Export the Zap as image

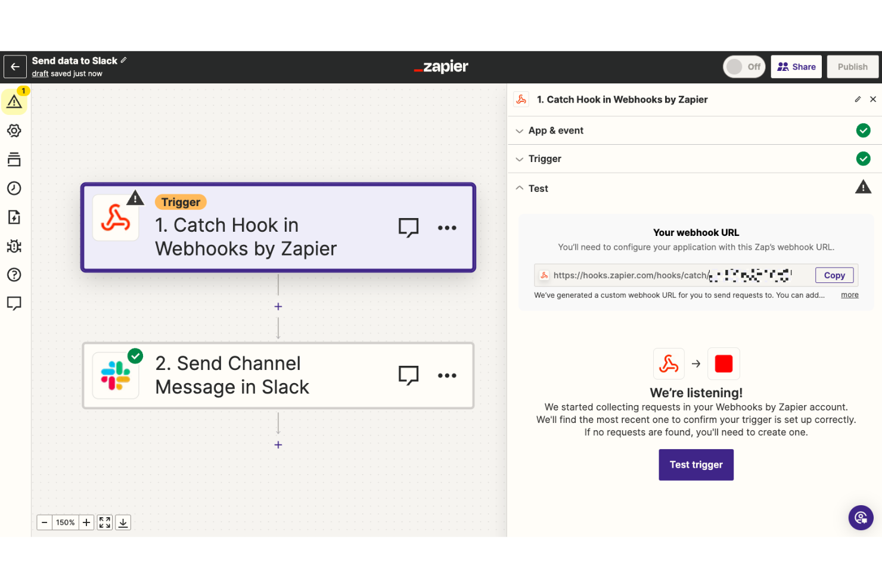point(123,522)
